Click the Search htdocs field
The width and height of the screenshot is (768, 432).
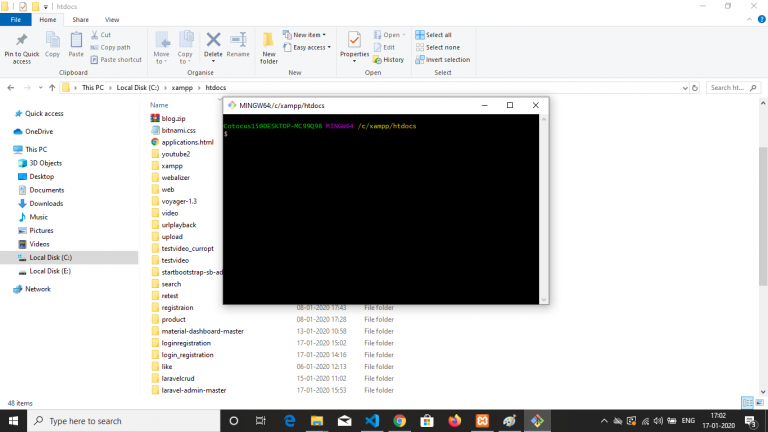tap(733, 88)
